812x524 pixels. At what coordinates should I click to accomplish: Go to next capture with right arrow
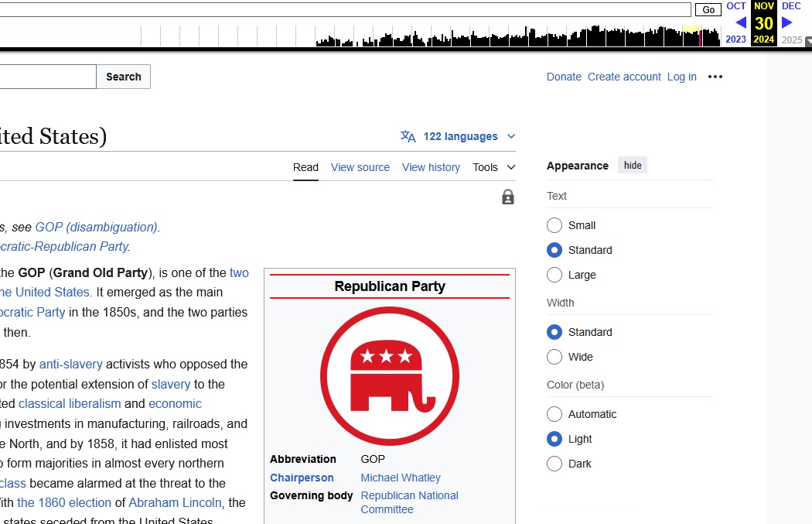point(787,22)
